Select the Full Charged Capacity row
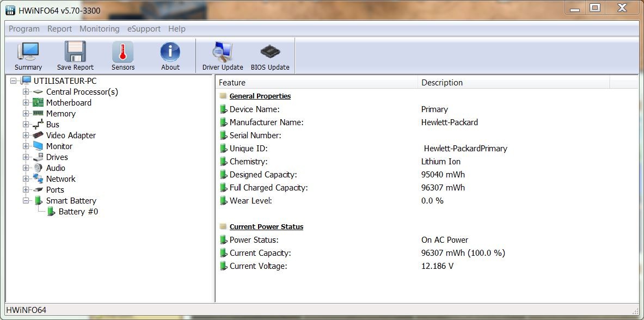The image size is (644, 320). point(426,188)
